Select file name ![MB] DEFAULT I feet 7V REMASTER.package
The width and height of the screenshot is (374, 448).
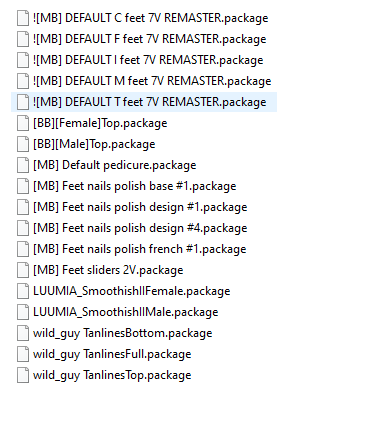pyautogui.click(x=148, y=60)
